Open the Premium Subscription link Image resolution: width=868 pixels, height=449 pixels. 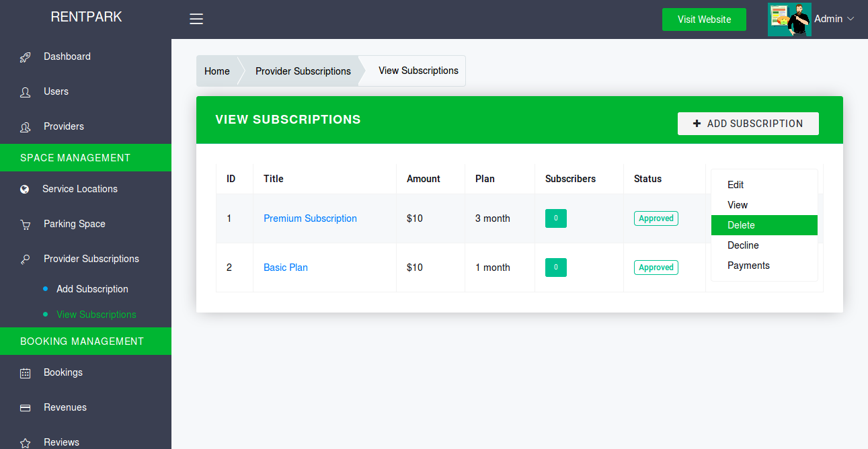[x=310, y=218]
